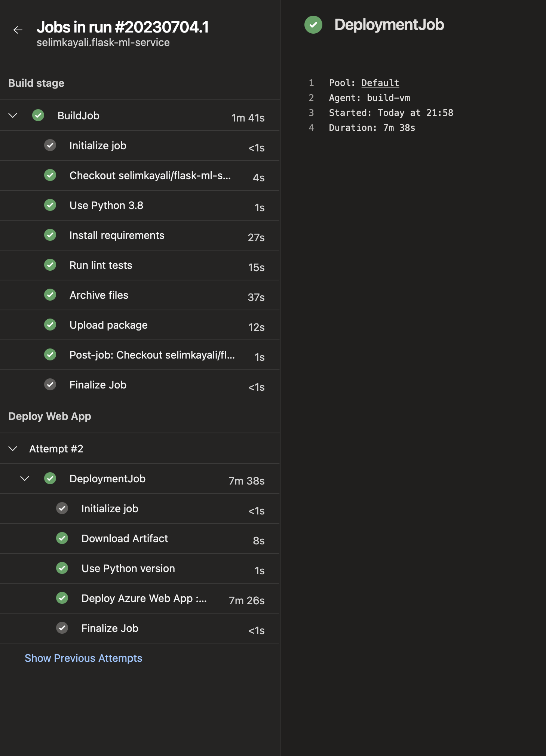546x756 pixels.
Task: Click the checkmark icon beside Download Artifact
Action: pyautogui.click(x=62, y=538)
